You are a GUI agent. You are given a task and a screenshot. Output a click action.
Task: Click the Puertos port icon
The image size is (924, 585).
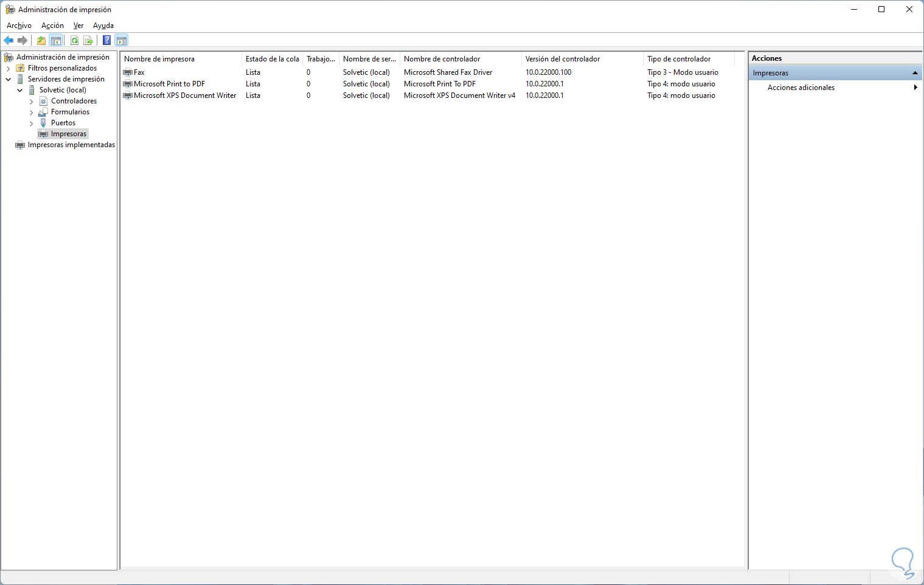(43, 123)
